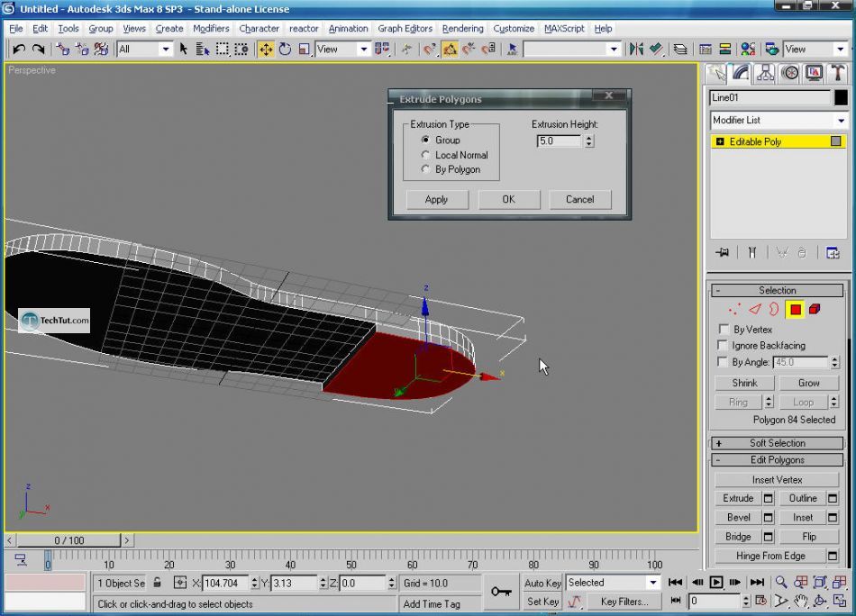Image resolution: width=856 pixels, height=616 pixels.
Task: Toggle the Auto Key button
Action: point(542,583)
